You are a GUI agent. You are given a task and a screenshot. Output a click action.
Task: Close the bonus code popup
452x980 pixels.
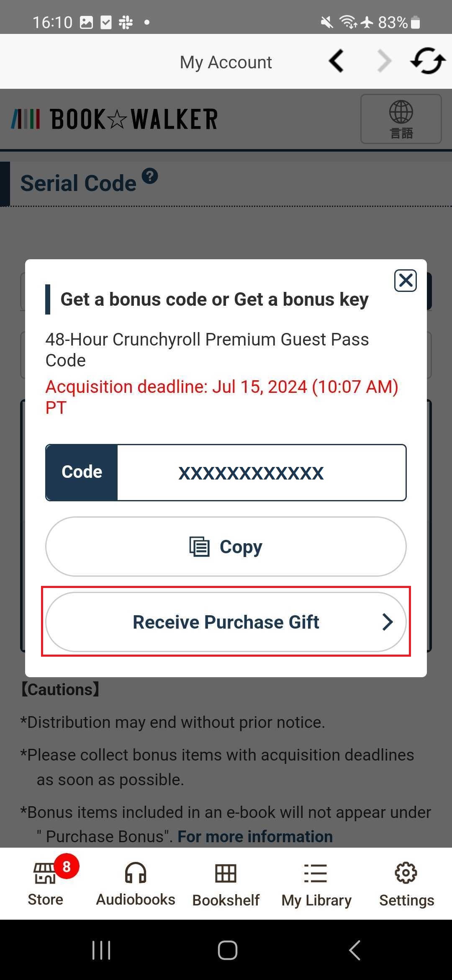[405, 281]
